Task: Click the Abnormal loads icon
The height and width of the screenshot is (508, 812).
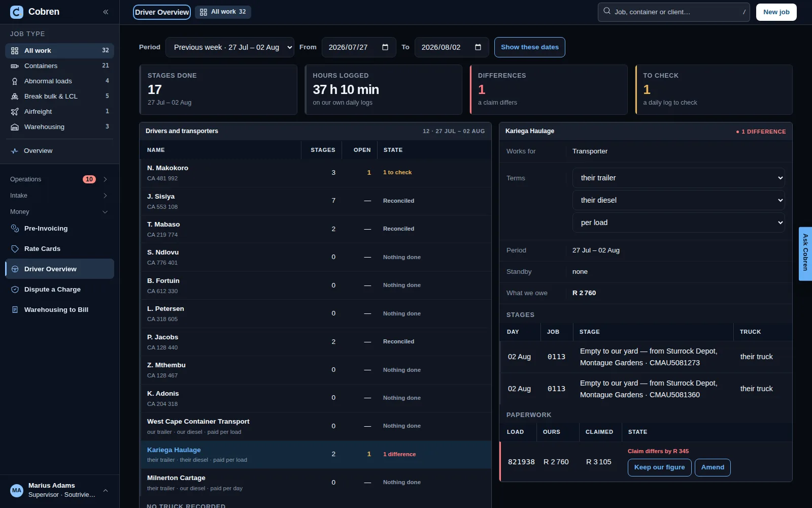Action: 15,81
